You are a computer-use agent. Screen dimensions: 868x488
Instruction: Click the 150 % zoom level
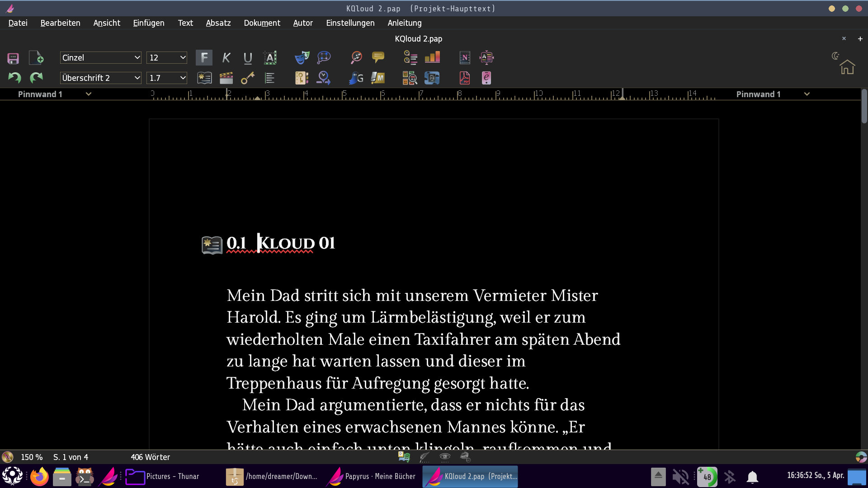32,457
